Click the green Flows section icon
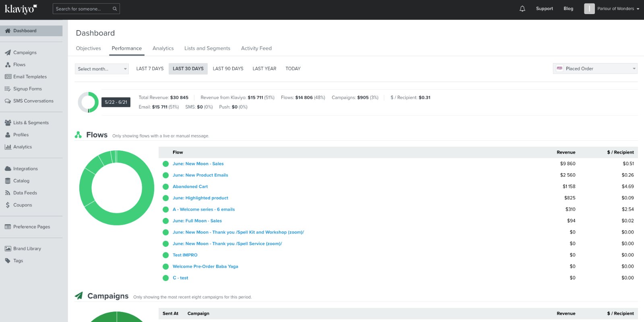The height and width of the screenshot is (322, 644). 78,135
